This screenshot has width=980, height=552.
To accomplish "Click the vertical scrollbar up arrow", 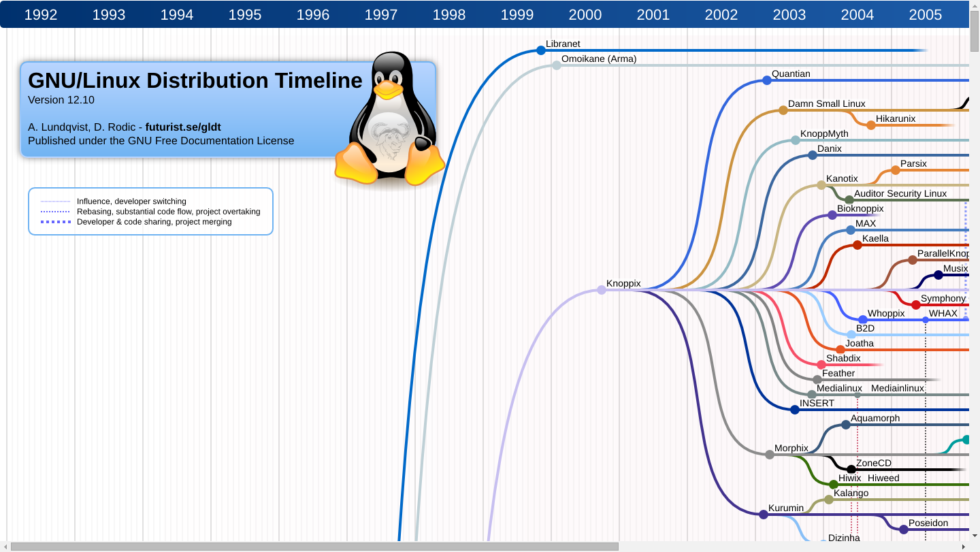I will (x=975, y=5).
